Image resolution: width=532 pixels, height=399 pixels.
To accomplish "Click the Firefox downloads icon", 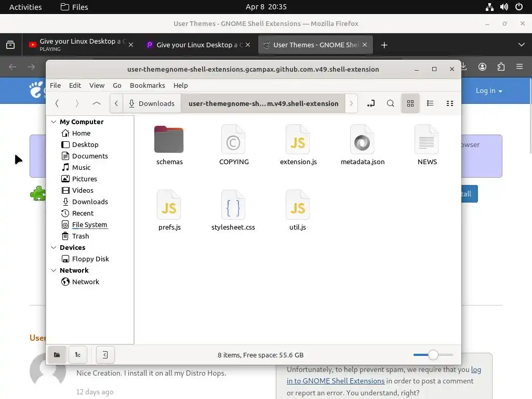I will (464, 67).
